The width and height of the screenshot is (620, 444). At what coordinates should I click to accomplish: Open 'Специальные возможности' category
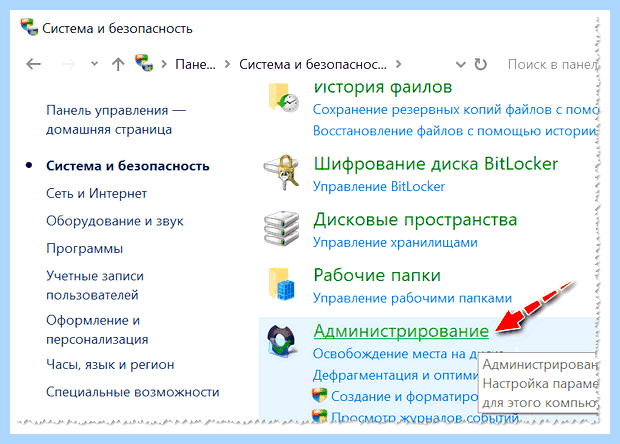[133, 392]
